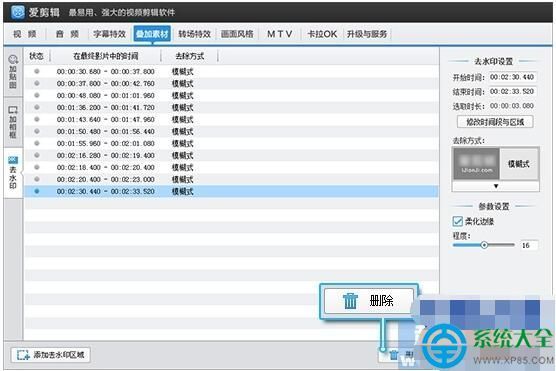The width and height of the screenshot is (556, 371).
Task: Click status dot of row 00:01:43.640
Action: pos(37,119)
